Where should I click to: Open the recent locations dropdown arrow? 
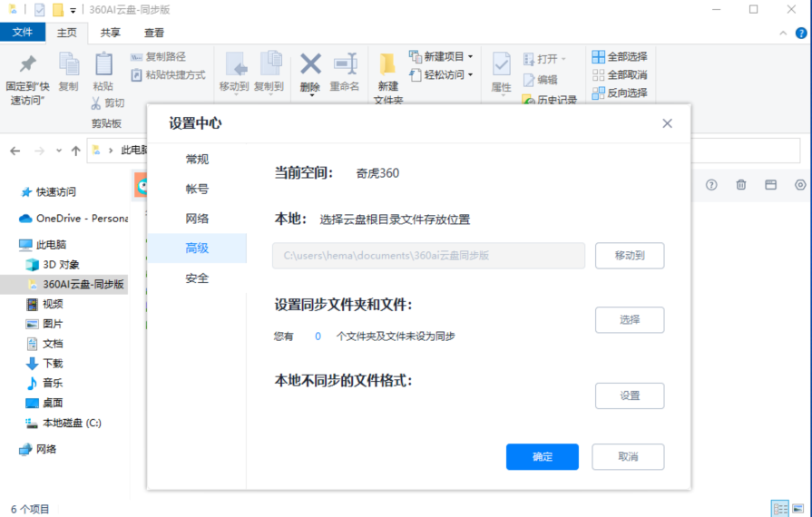tap(59, 151)
